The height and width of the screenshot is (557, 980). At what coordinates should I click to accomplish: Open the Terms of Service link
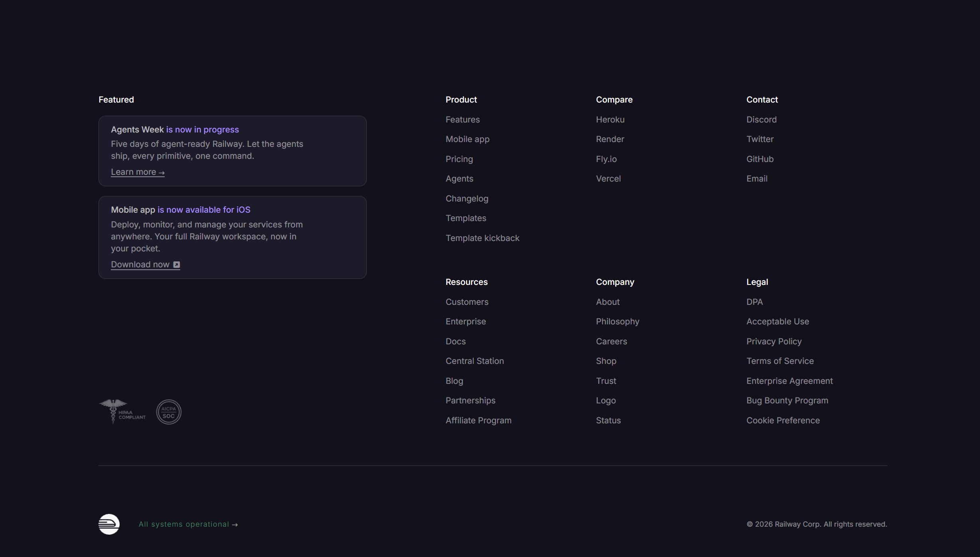pos(780,361)
